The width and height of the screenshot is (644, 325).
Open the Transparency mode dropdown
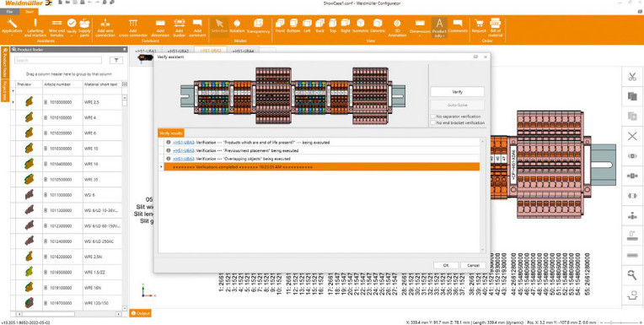[x=258, y=35]
